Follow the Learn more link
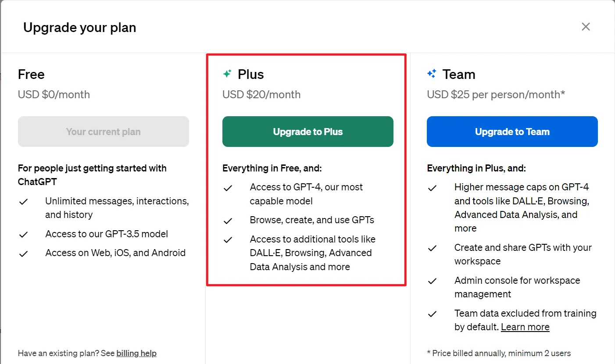Viewport: 615px width, 364px height. pos(525,327)
